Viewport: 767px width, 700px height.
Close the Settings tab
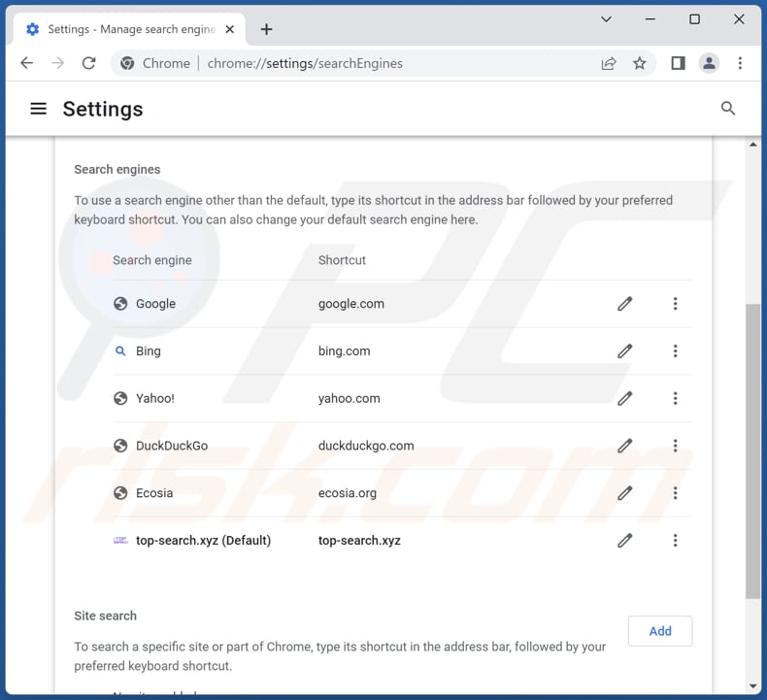229,29
